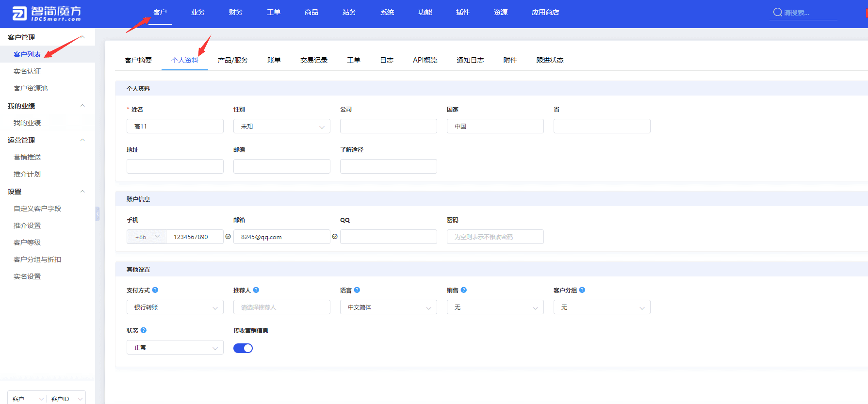The height and width of the screenshot is (404, 868).
Task: Click the 邮箱 input field
Action: [282, 237]
